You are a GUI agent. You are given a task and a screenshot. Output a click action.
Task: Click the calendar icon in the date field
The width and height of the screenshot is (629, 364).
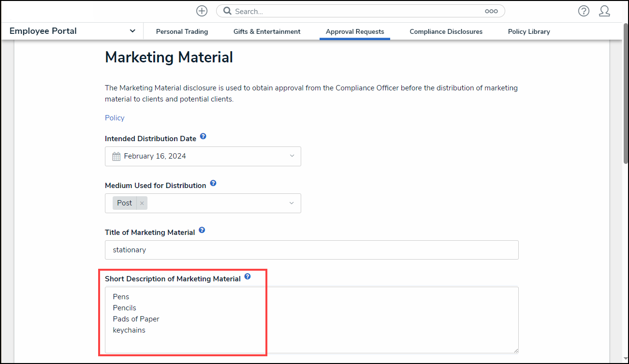point(116,156)
